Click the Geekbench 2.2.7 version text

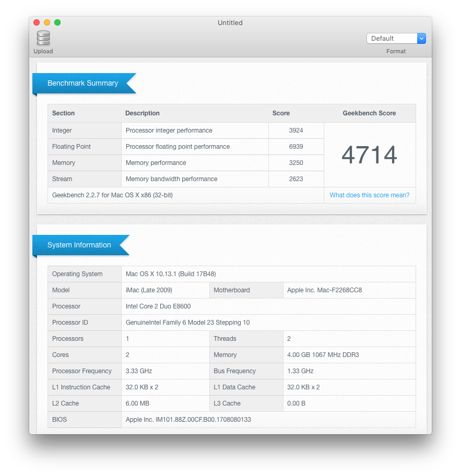coord(112,195)
